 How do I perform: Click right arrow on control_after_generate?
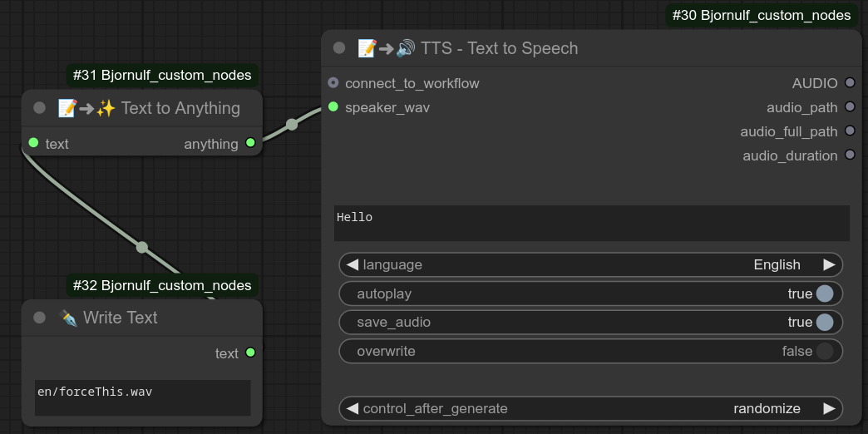[829, 408]
